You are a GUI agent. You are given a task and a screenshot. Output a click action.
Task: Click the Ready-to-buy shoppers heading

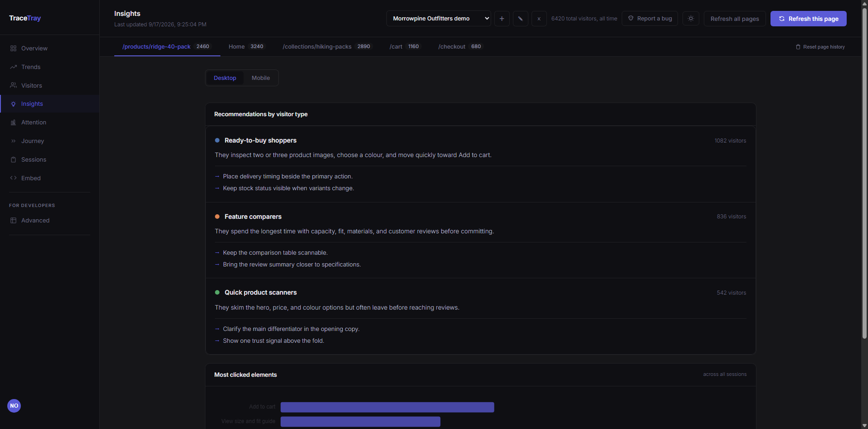260,140
